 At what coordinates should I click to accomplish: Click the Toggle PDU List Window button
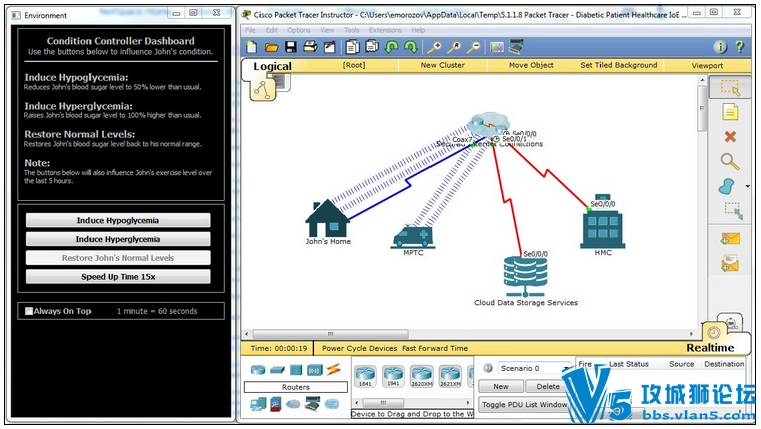click(x=524, y=404)
